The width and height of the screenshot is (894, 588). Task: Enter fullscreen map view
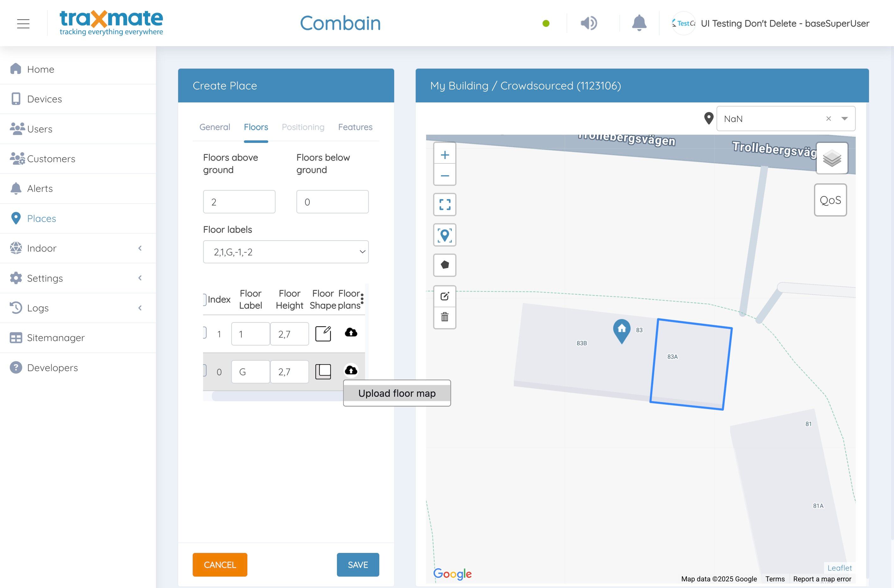point(445,205)
